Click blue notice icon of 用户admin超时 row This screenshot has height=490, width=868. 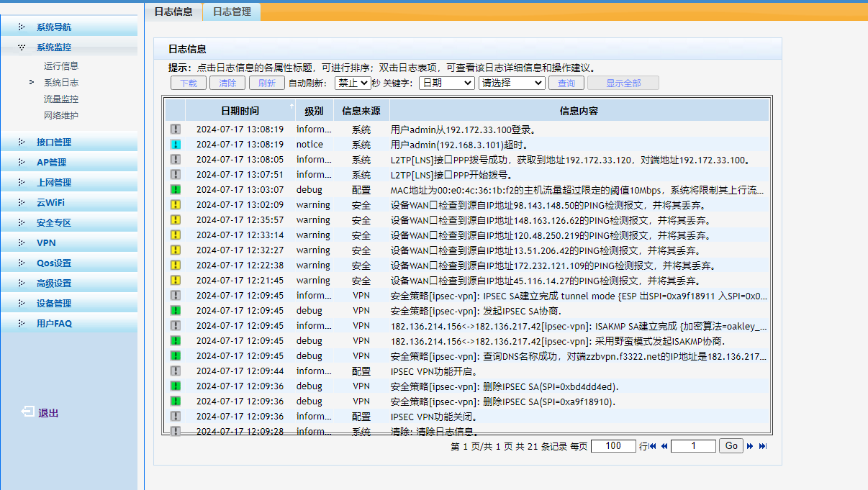tap(176, 145)
